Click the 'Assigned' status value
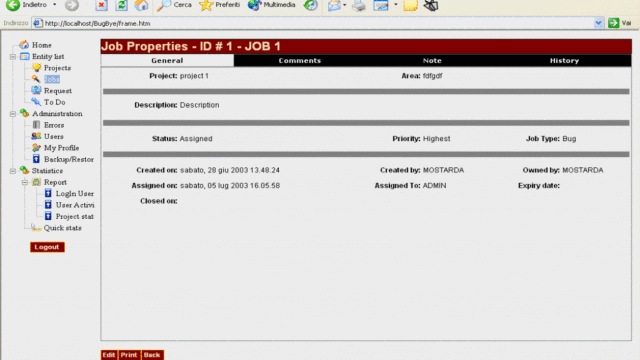 tap(196, 138)
